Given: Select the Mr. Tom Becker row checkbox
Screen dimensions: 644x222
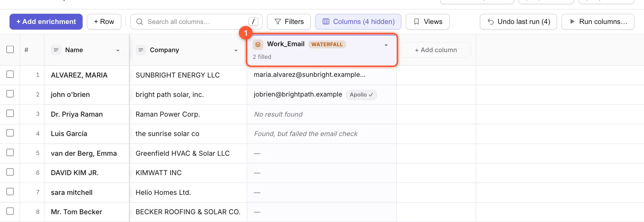Looking at the screenshot, I should point(10,211).
